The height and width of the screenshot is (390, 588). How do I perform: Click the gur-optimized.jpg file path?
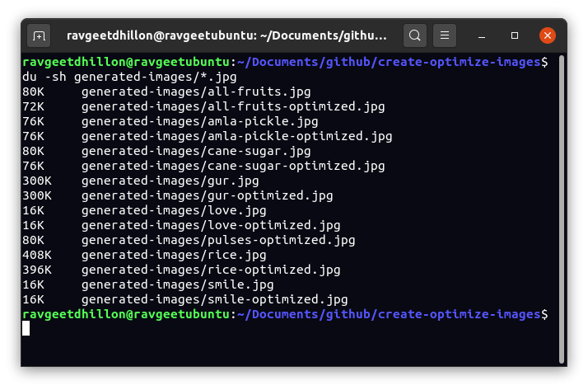[207, 195]
